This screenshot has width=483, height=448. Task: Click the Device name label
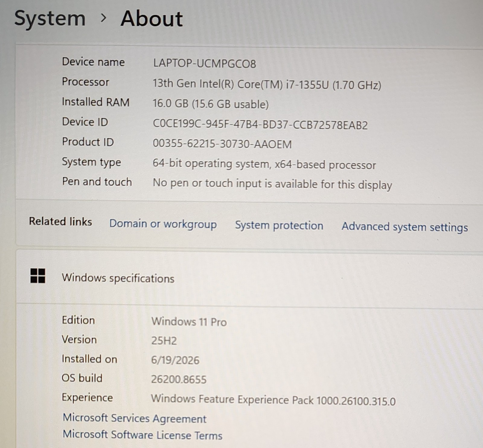tap(93, 62)
